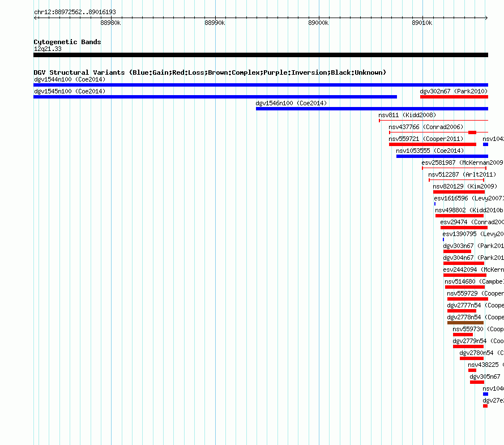
Task: Open variant esv2442094 label
Action: tap(473, 269)
